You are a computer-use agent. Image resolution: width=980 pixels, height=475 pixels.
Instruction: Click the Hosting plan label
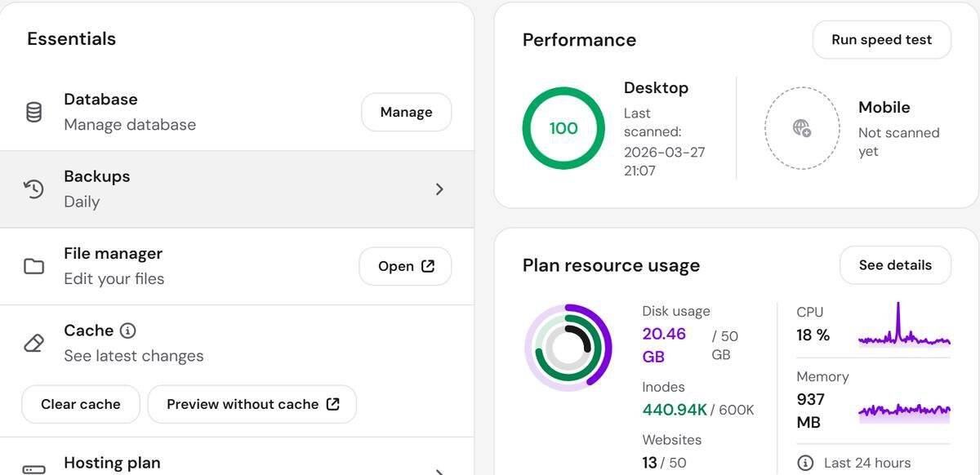coord(112,463)
